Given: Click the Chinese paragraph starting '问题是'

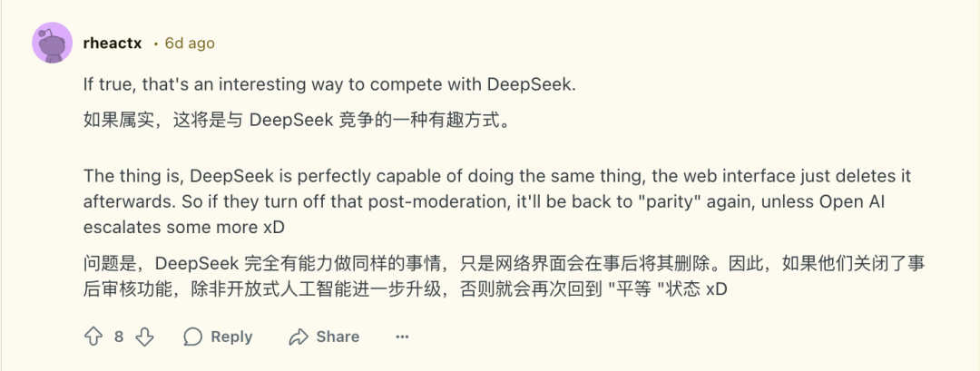Looking at the screenshot, I should coord(504,277).
